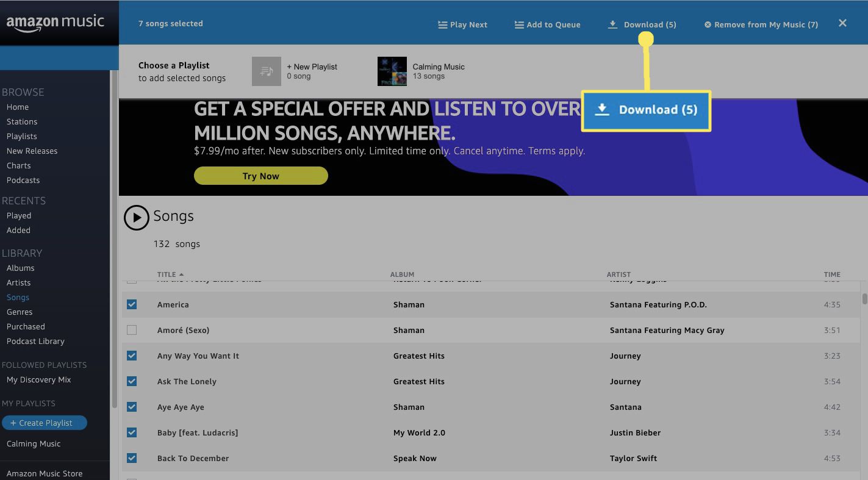Click artist Santana Featuring Macy Gray

click(667, 330)
